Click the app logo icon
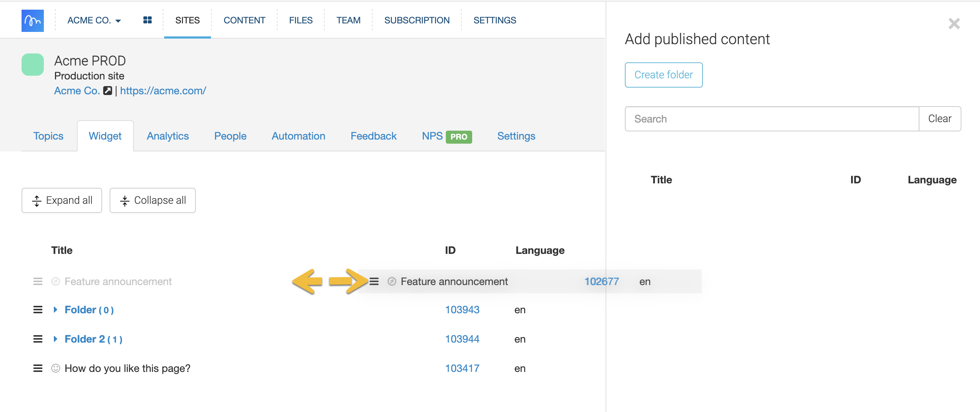This screenshot has width=980, height=412. (x=32, y=20)
